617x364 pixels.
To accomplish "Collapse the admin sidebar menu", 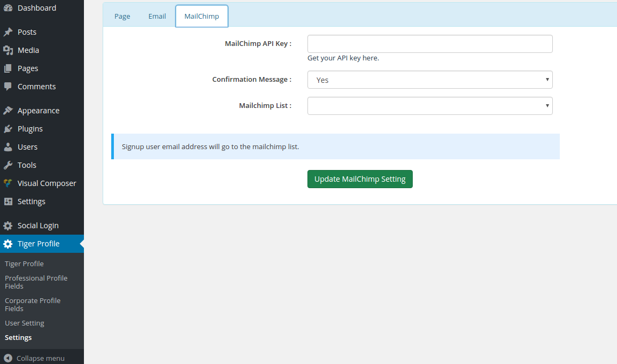I will (42, 358).
